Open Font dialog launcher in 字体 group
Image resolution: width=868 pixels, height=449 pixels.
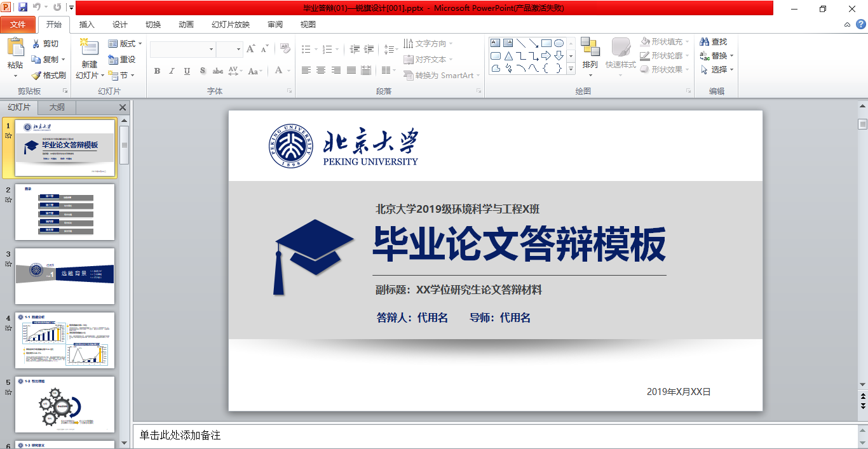[x=289, y=91]
